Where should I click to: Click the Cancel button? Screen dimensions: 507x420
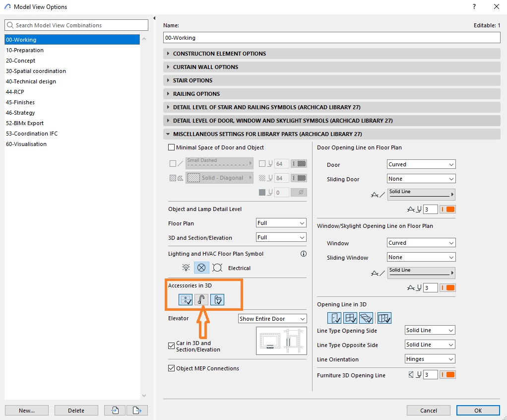(429, 410)
